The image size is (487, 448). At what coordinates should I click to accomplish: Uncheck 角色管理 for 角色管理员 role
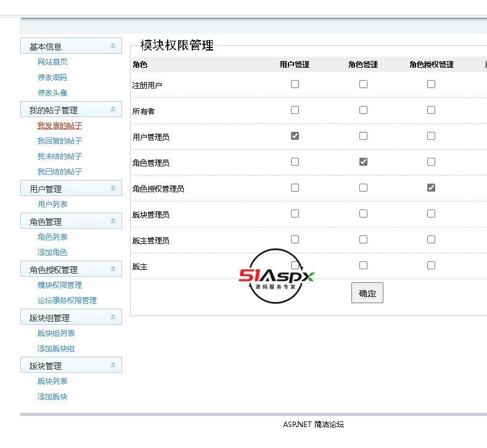[x=363, y=161]
